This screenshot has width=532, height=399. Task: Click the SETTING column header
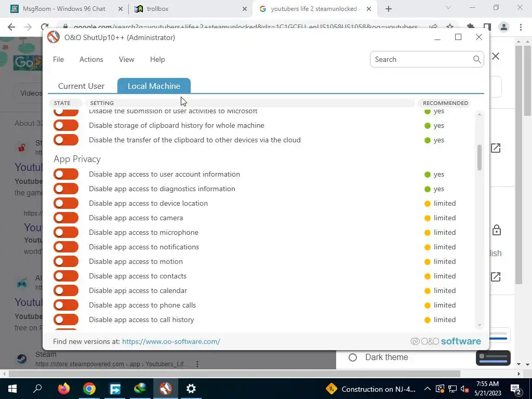250,103
